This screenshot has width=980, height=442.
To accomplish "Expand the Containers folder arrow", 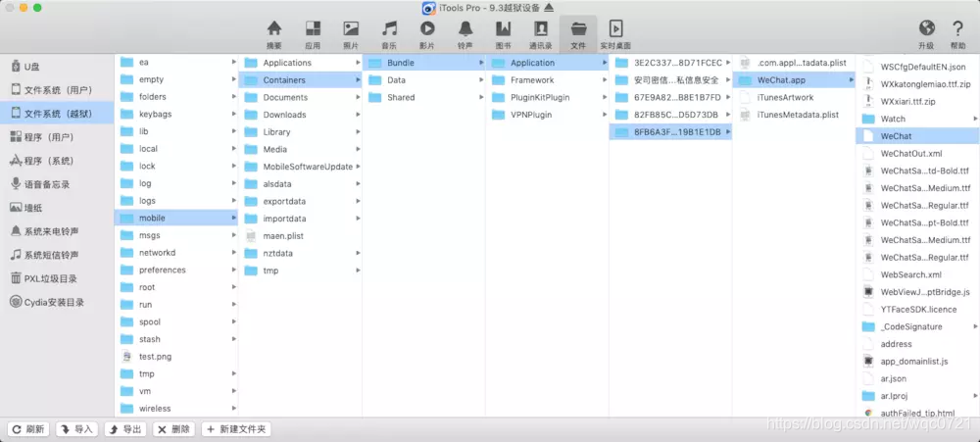I will [358, 80].
